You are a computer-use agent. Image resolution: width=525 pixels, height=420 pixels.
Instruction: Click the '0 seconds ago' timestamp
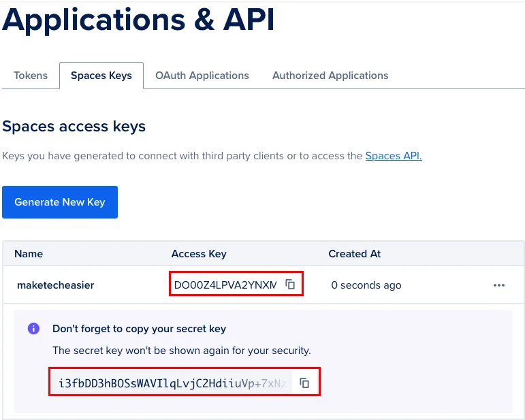366,285
